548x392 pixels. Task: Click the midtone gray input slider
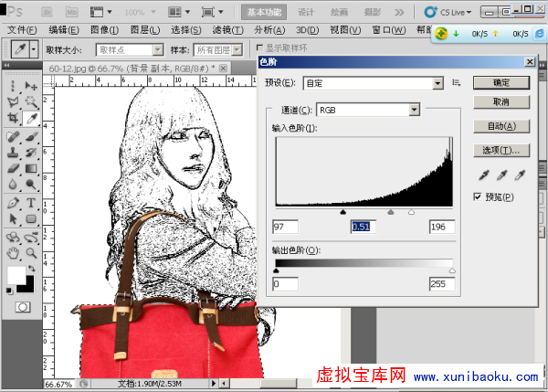pyautogui.click(x=390, y=210)
